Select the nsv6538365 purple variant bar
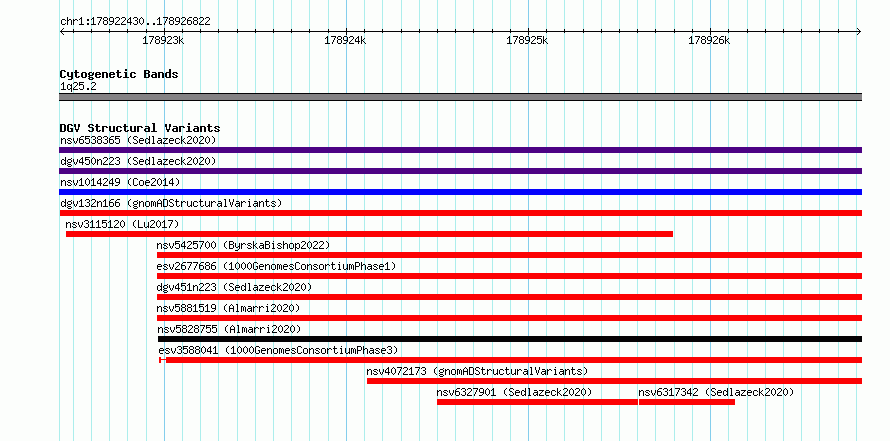Viewport: 890px width, 441px height. click(460, 150)
